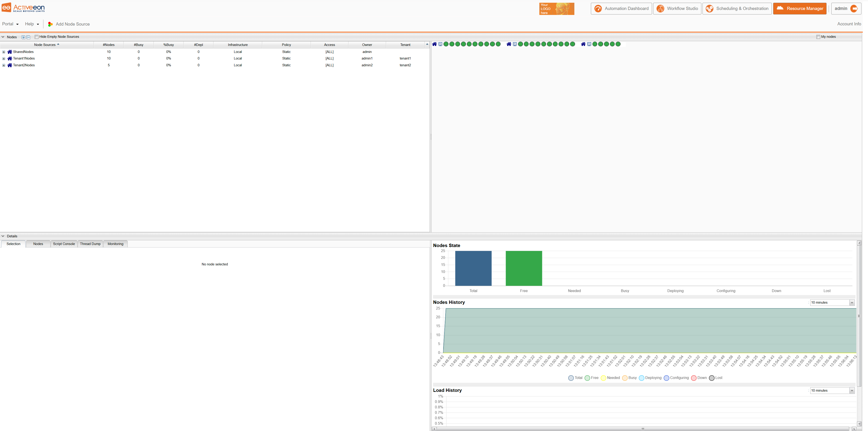Viewport: 868px width, 431px height.
Task: Collapse the Nodes section chevron
Action: coord(3,37)
